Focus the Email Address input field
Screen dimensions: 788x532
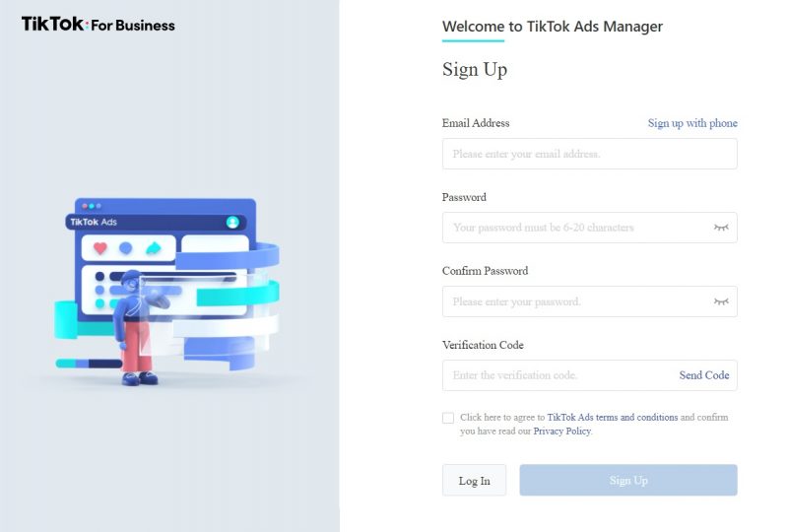[x=589, y=154]
